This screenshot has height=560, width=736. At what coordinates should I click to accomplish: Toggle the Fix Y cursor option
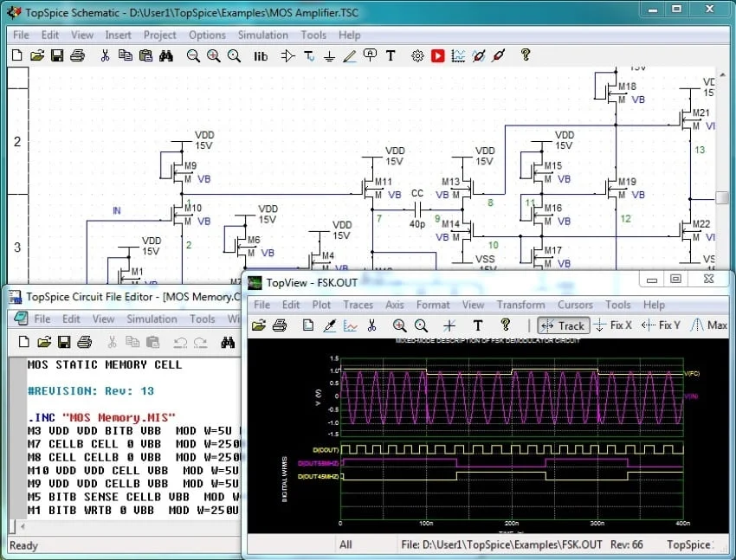[662, 325]
